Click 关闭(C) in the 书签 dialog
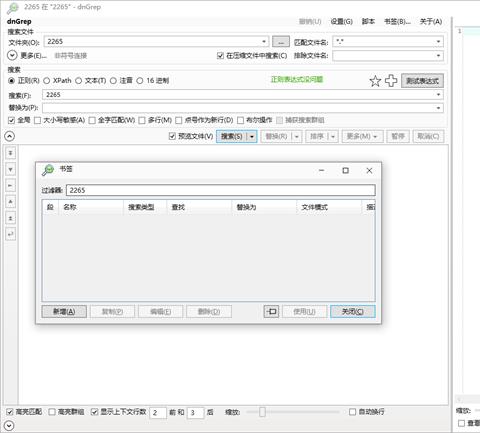The height and width of the screenshot is (433, 480). 353,312
